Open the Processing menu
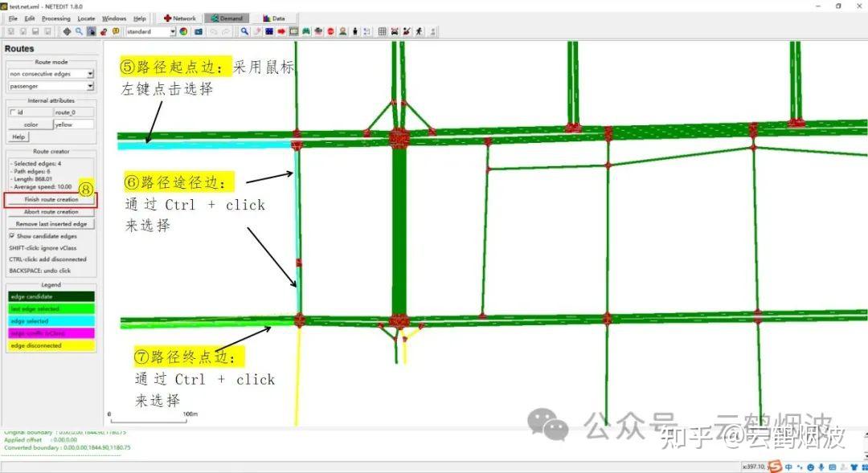 click(55, 18)
